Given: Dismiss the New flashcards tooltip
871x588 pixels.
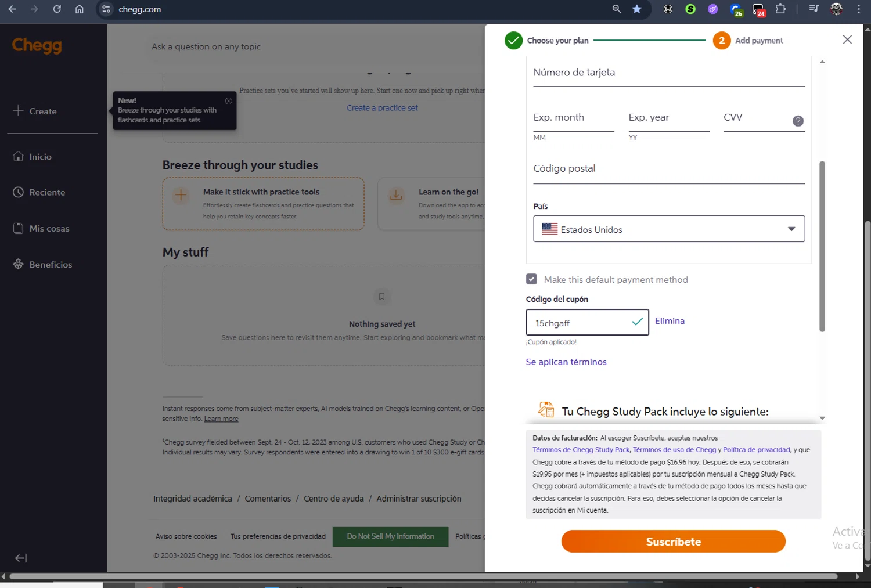Looking at the screenshot, I should click(x=229, y=100).
